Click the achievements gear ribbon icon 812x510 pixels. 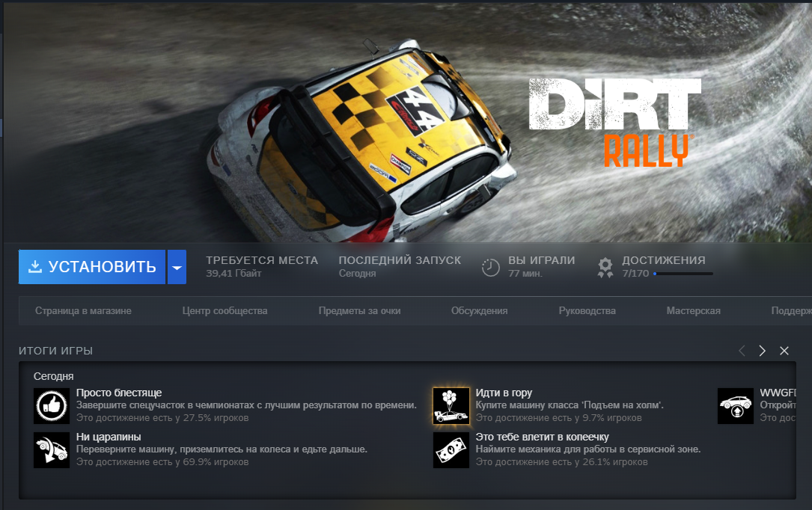coord(605,268)
